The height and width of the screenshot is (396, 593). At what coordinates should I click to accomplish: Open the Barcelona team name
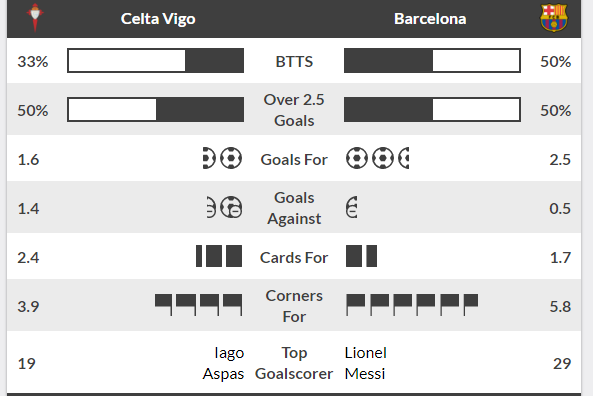430,19
